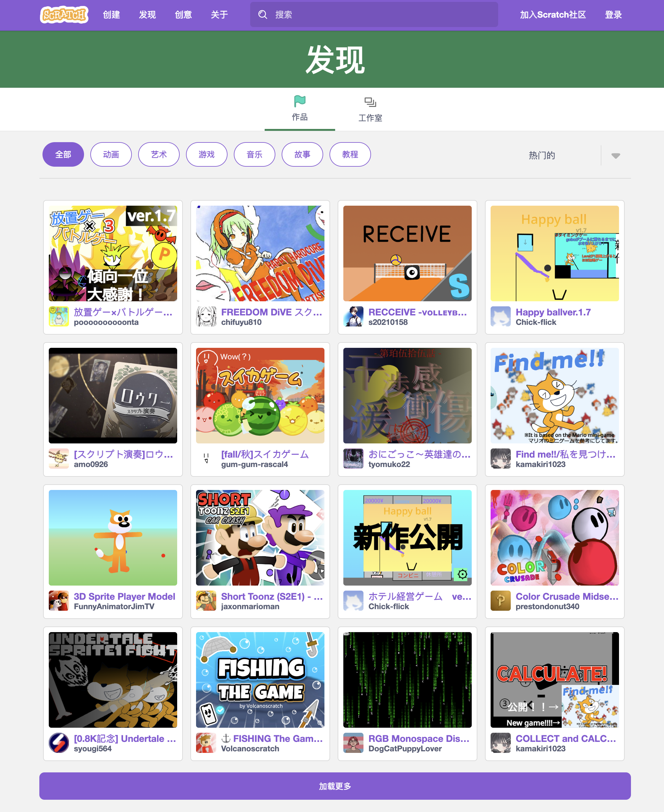Open the FISHING The Game thumbnail
Image resolution: width=664 pixels, height=812 pixels.
[260, 680]
